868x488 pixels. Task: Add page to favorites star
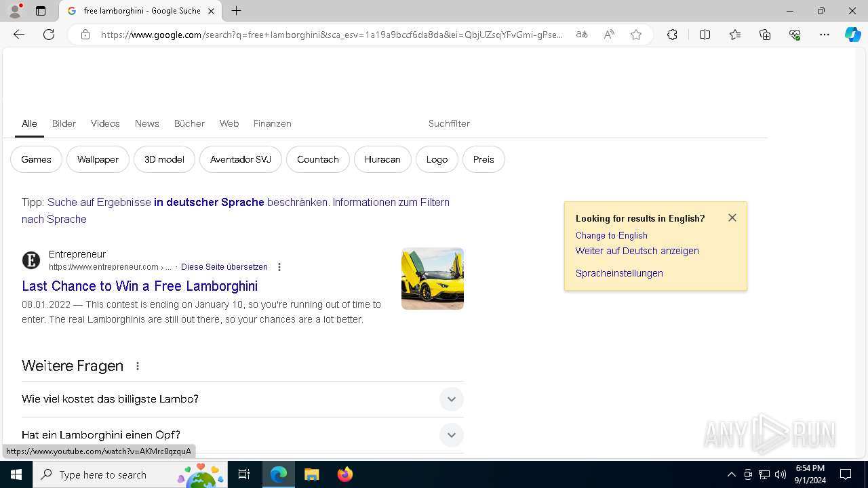[x=636, y=35]
